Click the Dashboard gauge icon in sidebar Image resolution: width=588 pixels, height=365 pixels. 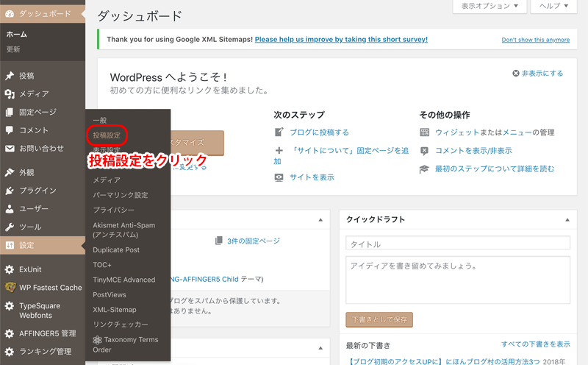tap(10, 14)
